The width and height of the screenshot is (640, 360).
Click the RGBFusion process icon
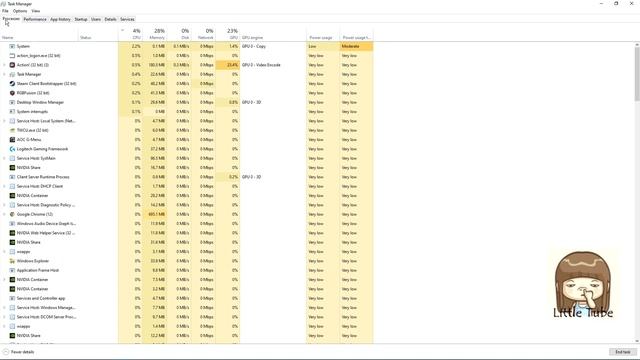[12, 93]
